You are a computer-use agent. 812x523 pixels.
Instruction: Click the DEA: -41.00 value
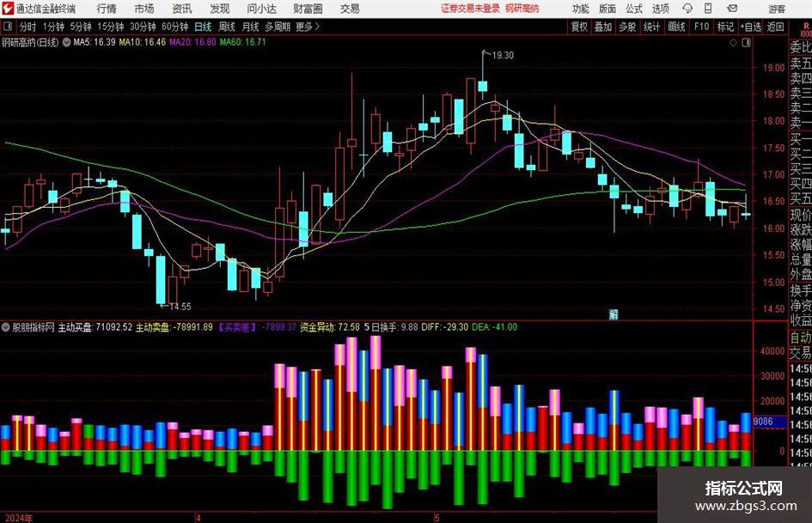[x=495, y=327]
